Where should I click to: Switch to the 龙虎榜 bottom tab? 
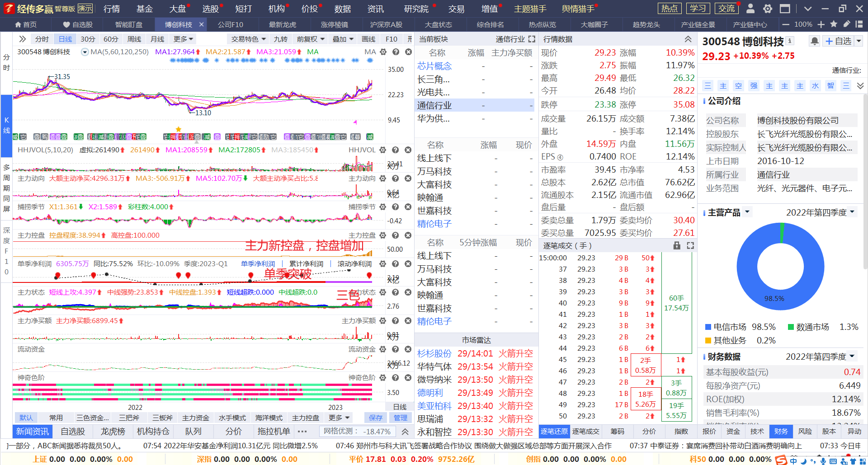click(113, 432)
